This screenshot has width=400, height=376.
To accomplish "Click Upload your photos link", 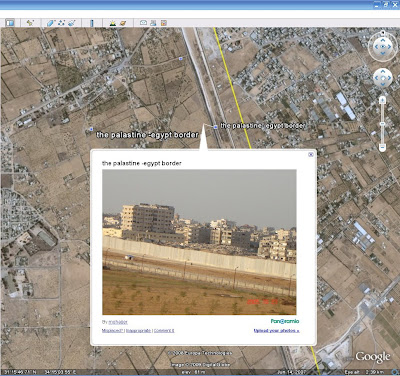I will [277, 331].
